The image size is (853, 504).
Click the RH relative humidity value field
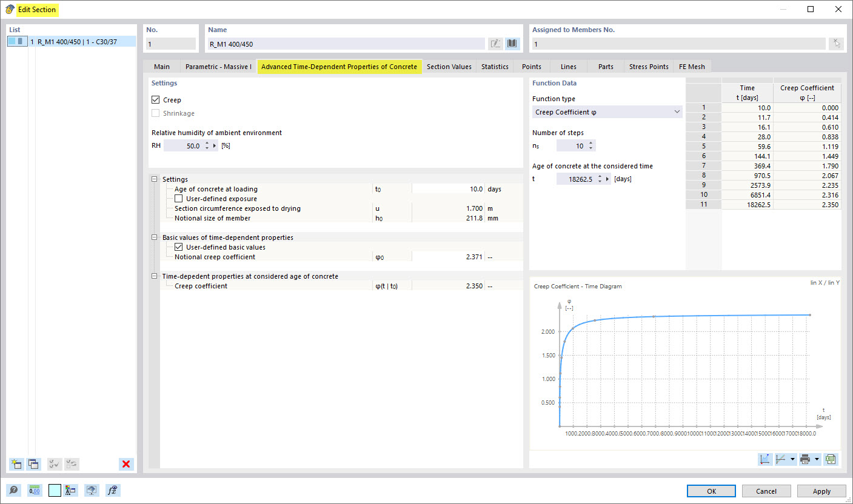(183, 146)
